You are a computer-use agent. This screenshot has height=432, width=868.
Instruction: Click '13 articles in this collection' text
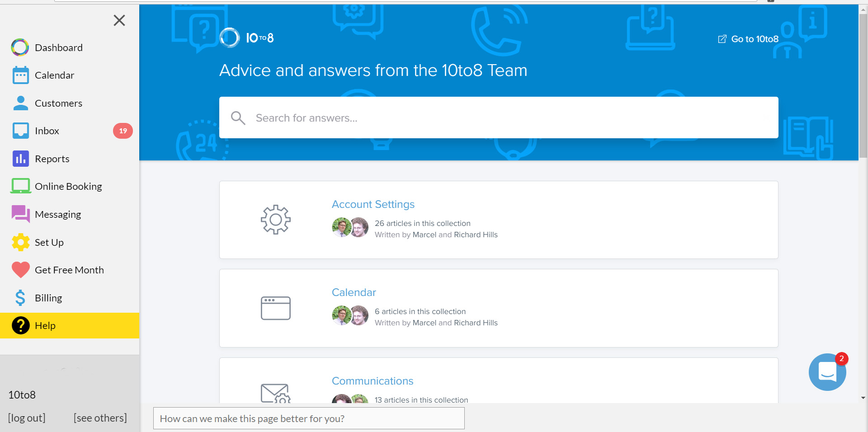coord(421,399)
